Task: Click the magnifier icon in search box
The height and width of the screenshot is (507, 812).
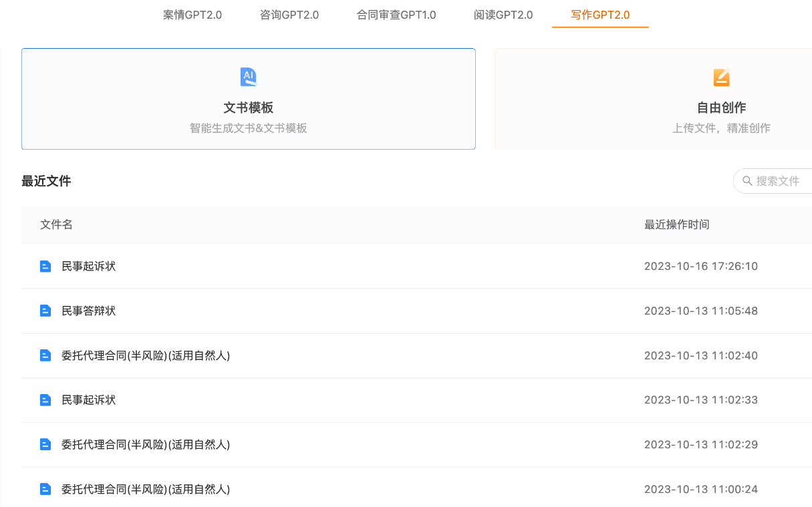Action: pos(747,181)
